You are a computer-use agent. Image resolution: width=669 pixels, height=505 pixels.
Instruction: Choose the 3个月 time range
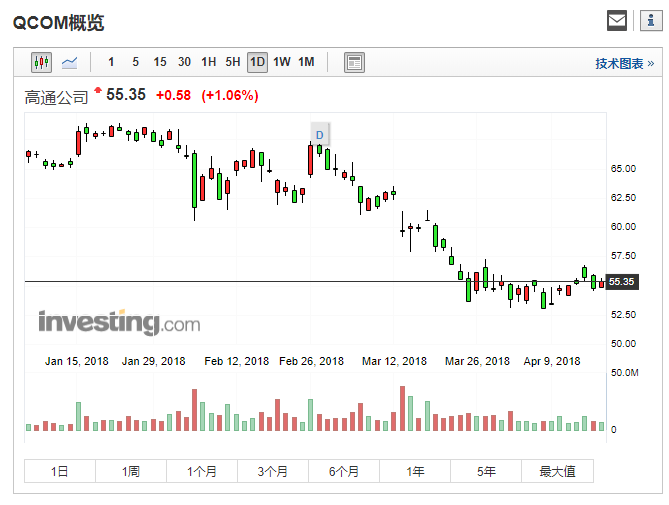(273, 471)
